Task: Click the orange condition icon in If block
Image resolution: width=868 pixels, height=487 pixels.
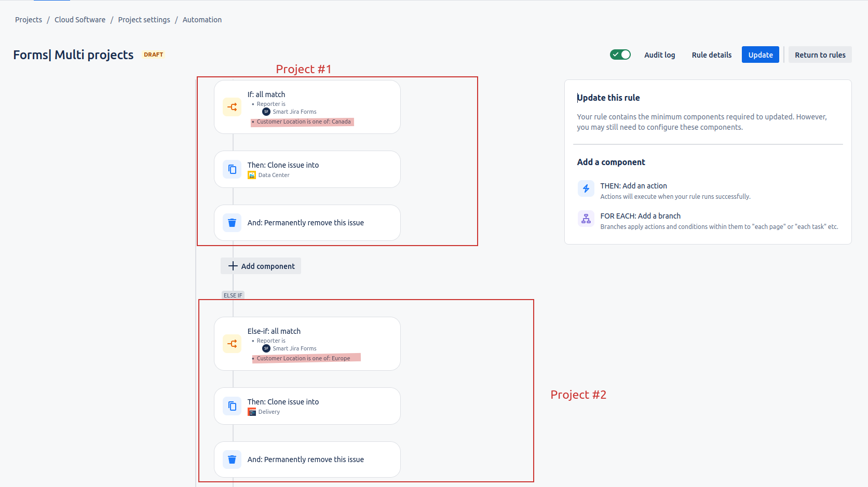Action: pos(232,107)
